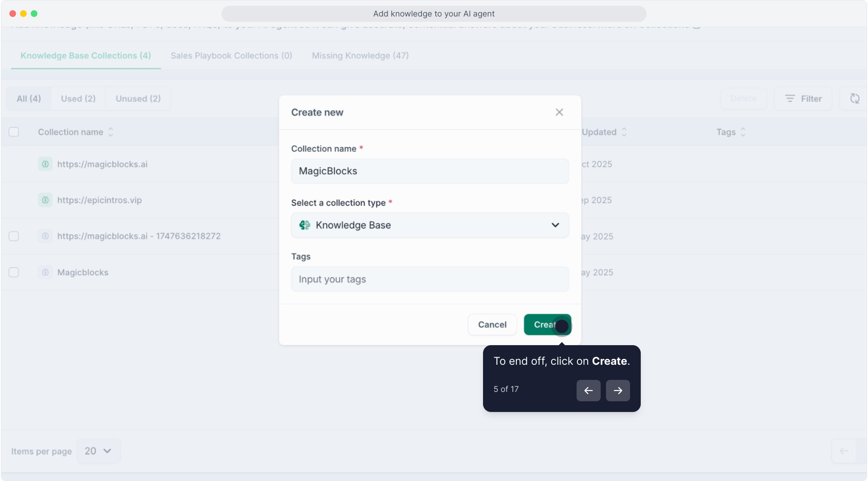Click the brain icon in collection type field

pos(305,225)
